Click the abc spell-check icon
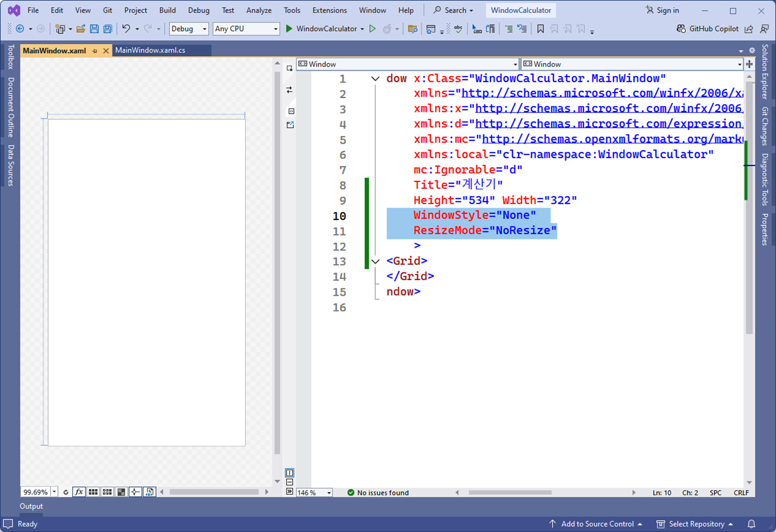The height and width of the screenshot is (532, 776). [x=458, y=29]
